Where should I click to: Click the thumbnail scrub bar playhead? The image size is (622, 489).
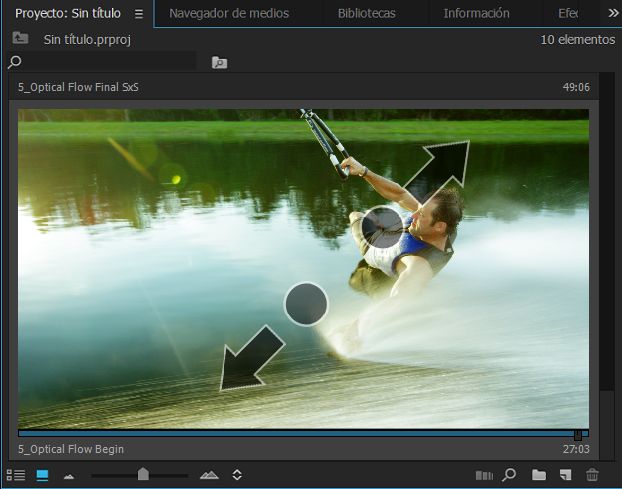tap(578, 435)
